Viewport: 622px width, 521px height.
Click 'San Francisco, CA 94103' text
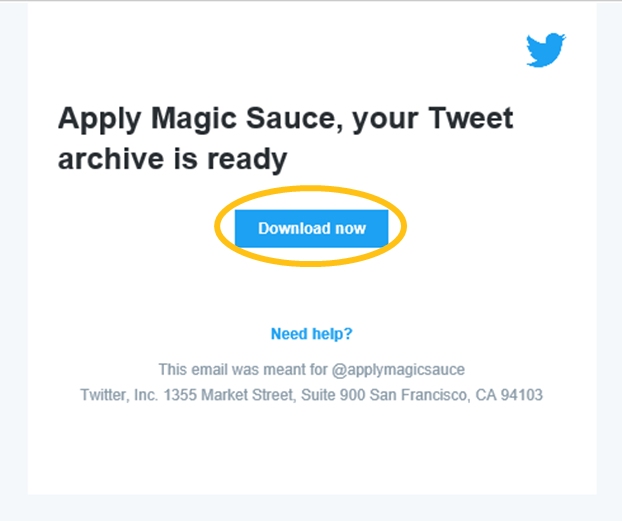click(x=456, y=395)
